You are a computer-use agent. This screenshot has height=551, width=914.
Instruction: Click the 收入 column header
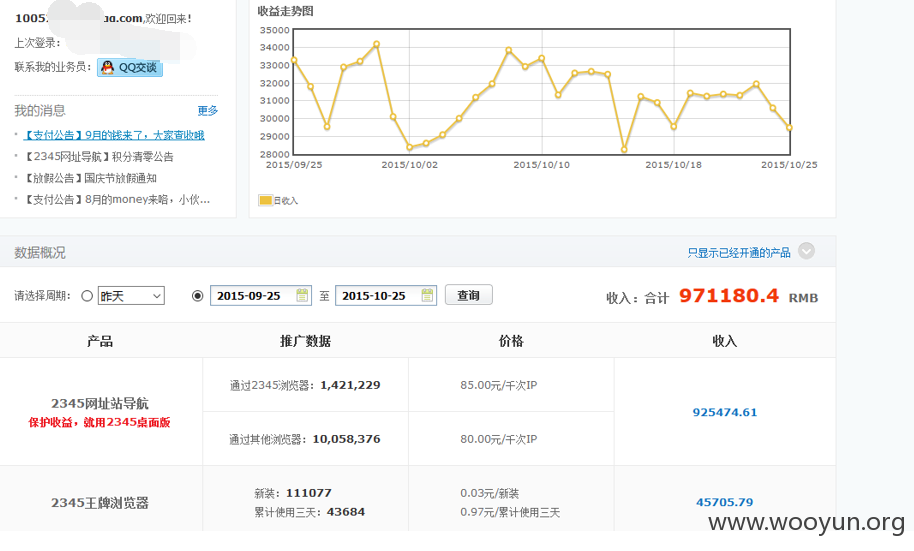(x=725, y=341)
